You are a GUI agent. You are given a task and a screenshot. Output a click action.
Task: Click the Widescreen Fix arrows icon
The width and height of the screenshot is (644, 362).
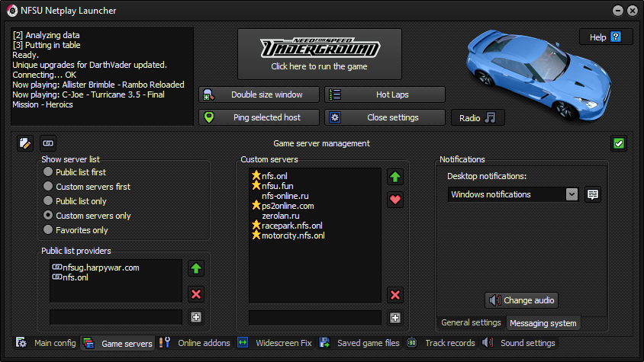(243, 343)
